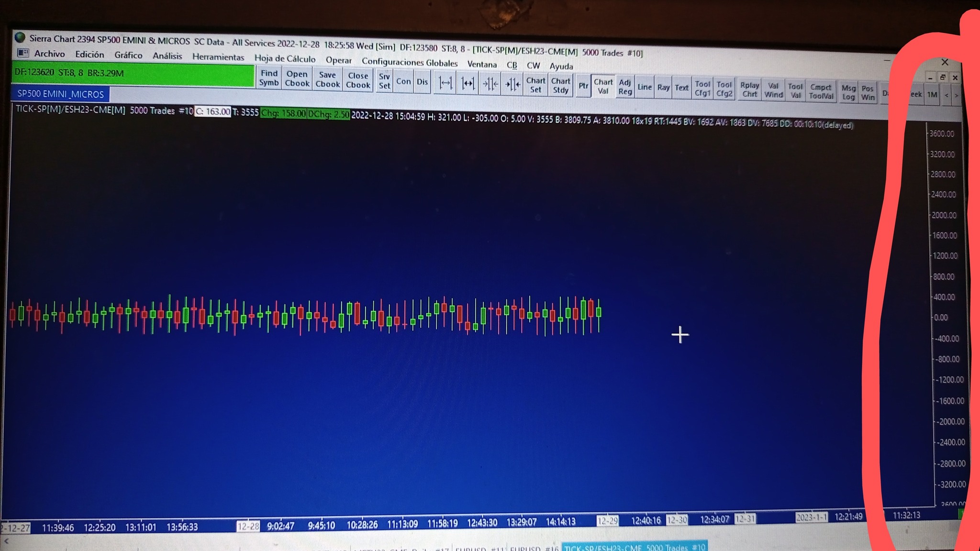Switch to the Ptr pointer mode

pyautogui.click(x=583, y=86)
